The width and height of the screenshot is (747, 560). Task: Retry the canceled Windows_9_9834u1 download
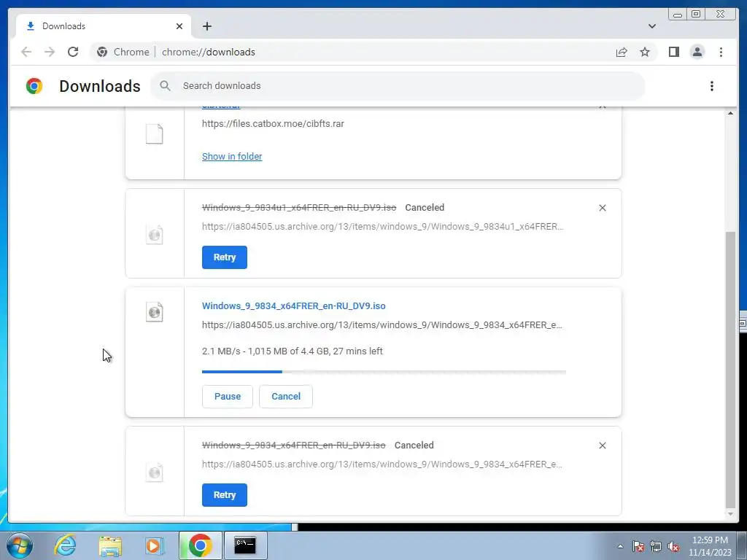coord(225,257)
